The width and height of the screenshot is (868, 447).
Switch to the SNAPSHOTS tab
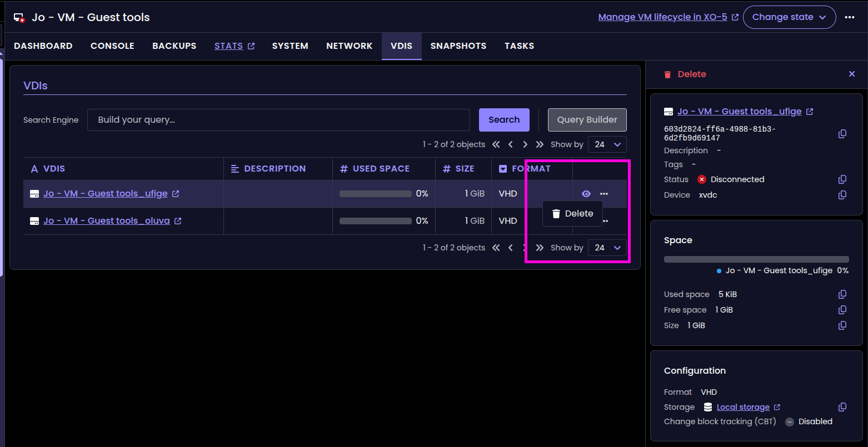[458, 46]
